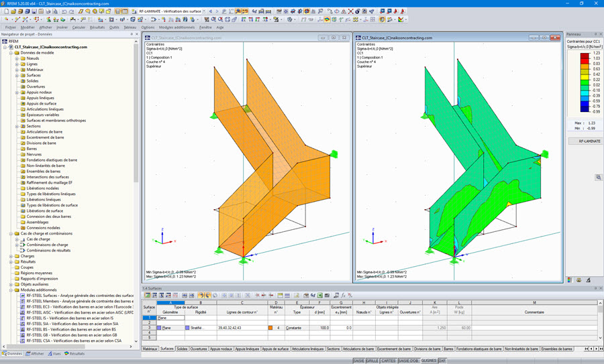Click the RFEM icon of right view window
Screen dimensions: 604x364
[x=358, y=38]
